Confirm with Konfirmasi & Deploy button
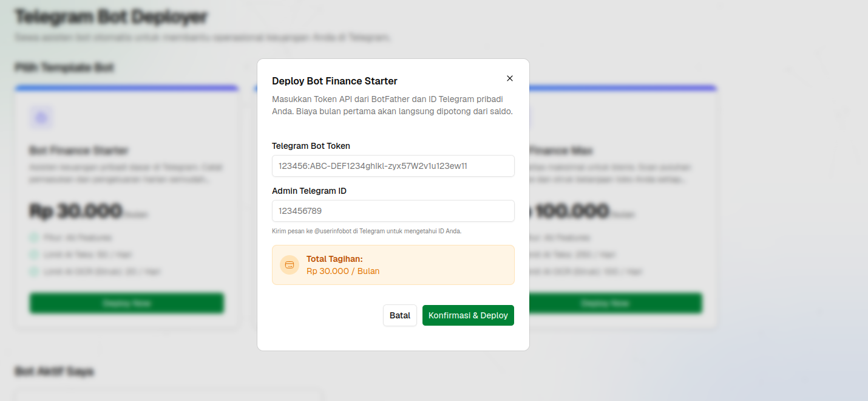868x401 pixels. click(468, 315)
